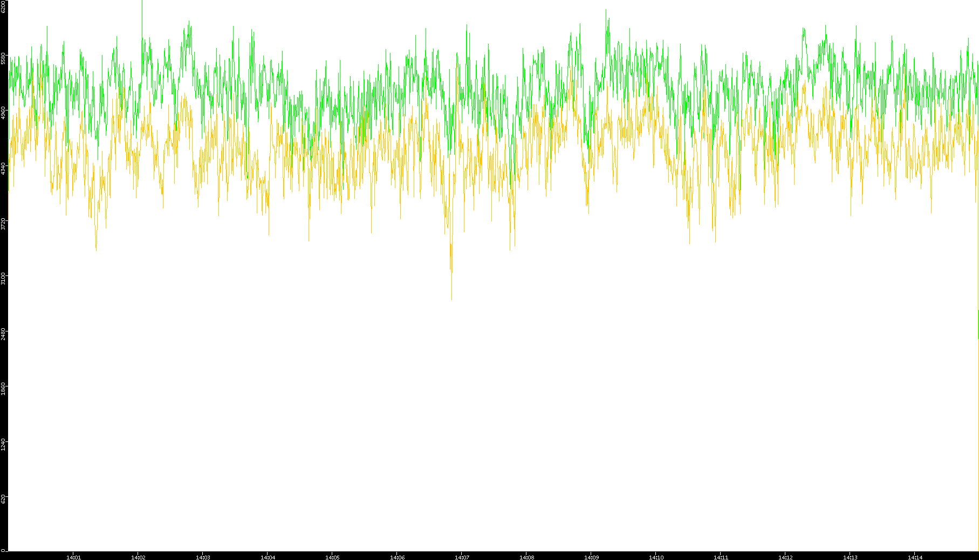Select the 14:12 time axis marker
This screenshot has width=979, height=560.
[785, 557]
